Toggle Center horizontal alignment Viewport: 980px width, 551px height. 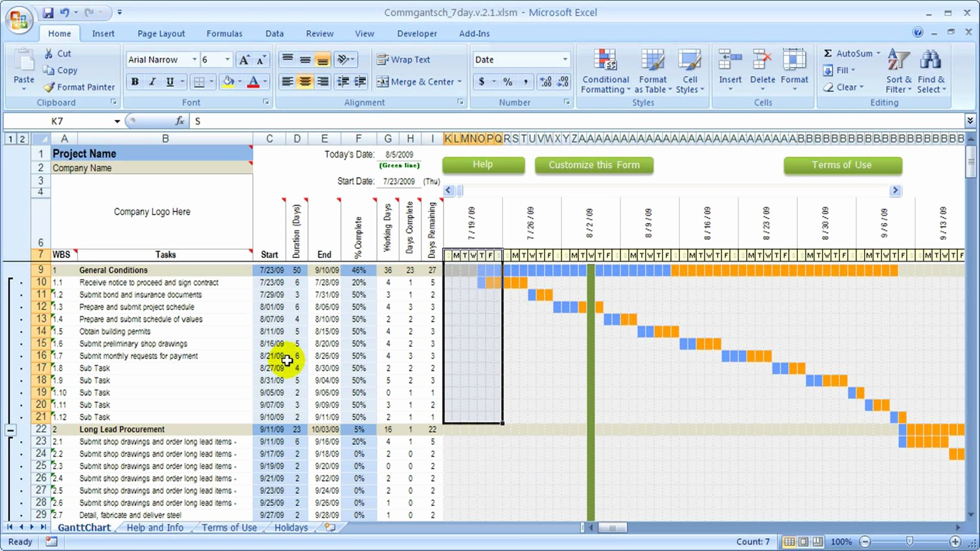coord(305,82)
